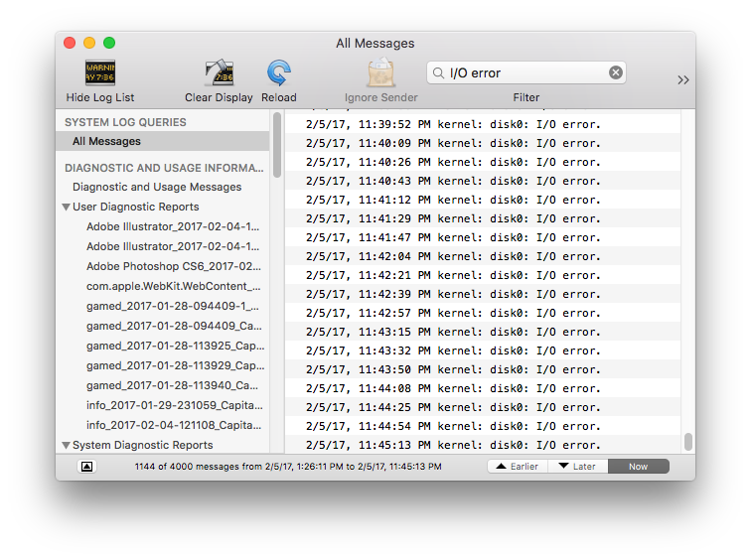Toggle the details pane button in the status bar
This screenshot has height=560, width=751.
tap(86, 467)
